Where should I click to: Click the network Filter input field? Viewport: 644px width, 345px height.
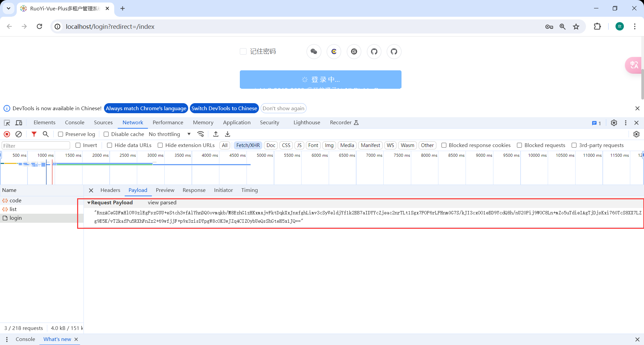pyautogui.click(x=36, y=145)
